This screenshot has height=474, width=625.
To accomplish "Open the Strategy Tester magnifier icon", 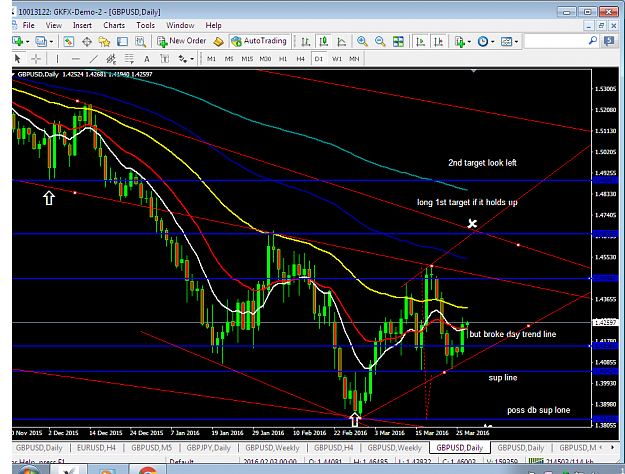I will pos(140,41).
